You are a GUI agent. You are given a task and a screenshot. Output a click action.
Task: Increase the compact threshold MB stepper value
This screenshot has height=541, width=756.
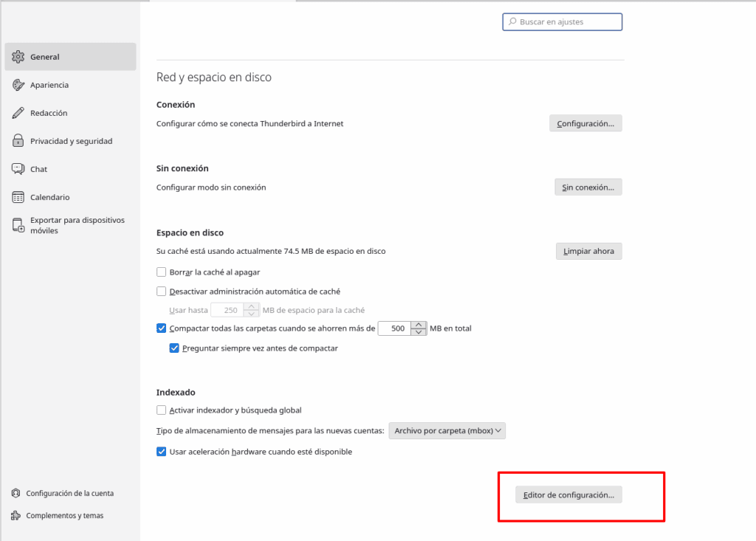click(419, 325)
